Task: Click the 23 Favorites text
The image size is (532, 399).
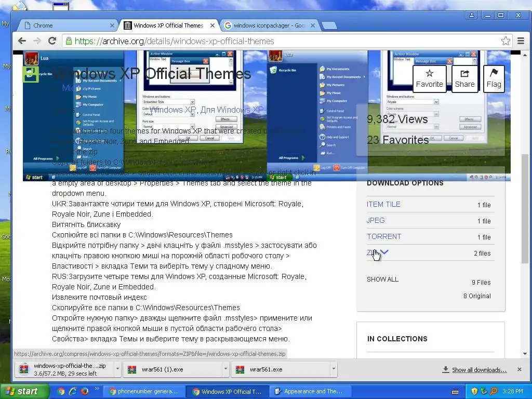Action: 397,140
